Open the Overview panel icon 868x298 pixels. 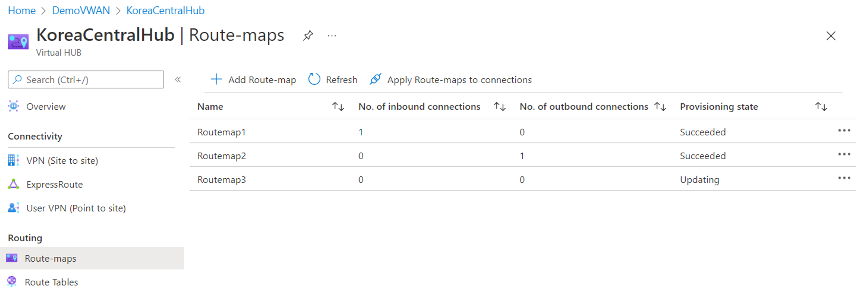[x=13, y=106]
